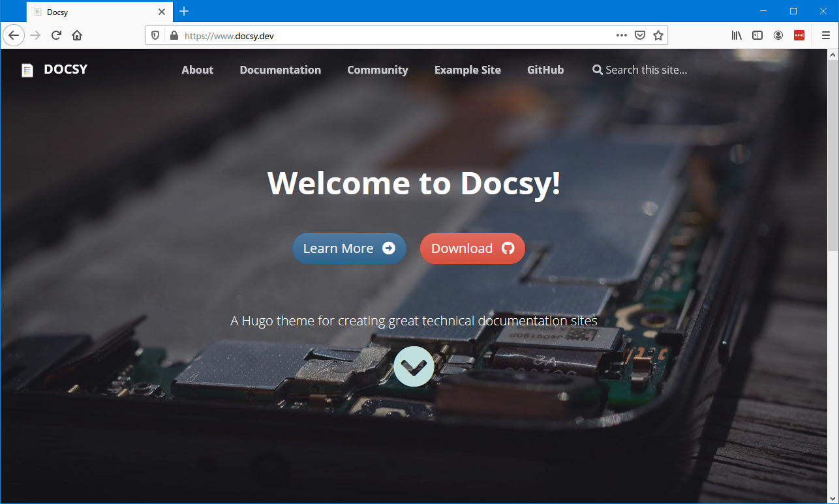
Task: Click the Download button
Action: 472,248
